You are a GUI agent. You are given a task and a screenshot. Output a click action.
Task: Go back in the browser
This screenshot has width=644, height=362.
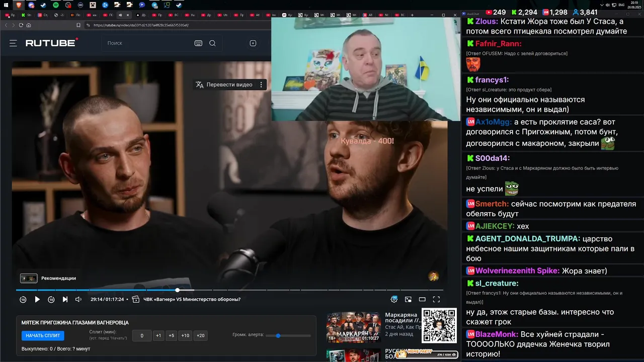(x=7, y=25)
